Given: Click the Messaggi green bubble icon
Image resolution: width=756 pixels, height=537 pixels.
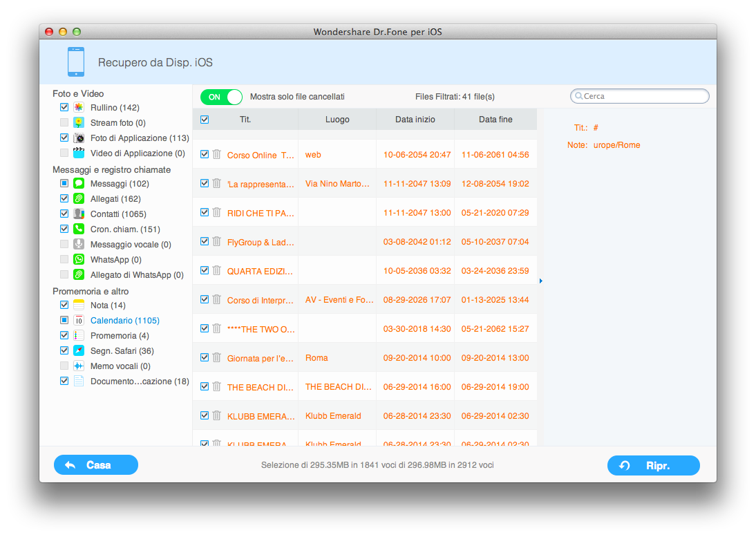Looking at the screenshot, I should [79, 183].
